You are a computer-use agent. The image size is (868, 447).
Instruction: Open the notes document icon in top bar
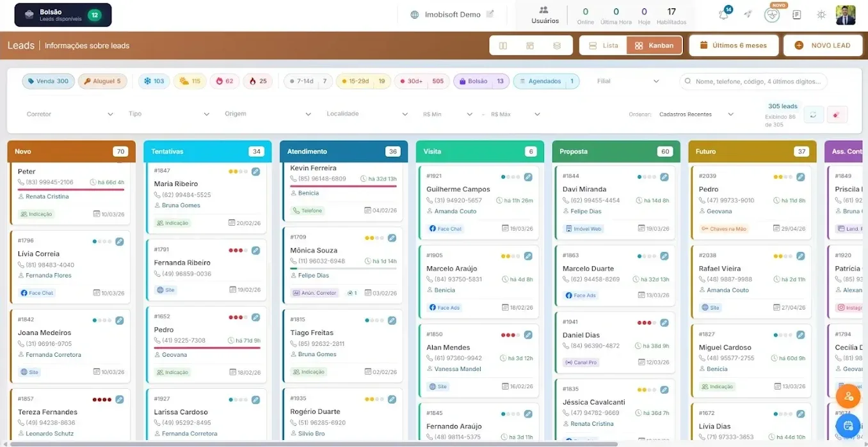[797, 14]
